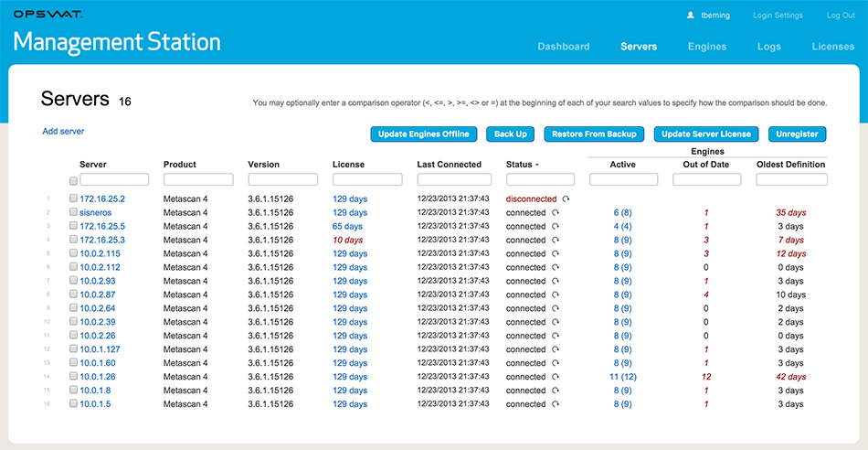Toggle the select-all servers checkbox
This screenshot has height=450, width=868.
pos(73,181)
